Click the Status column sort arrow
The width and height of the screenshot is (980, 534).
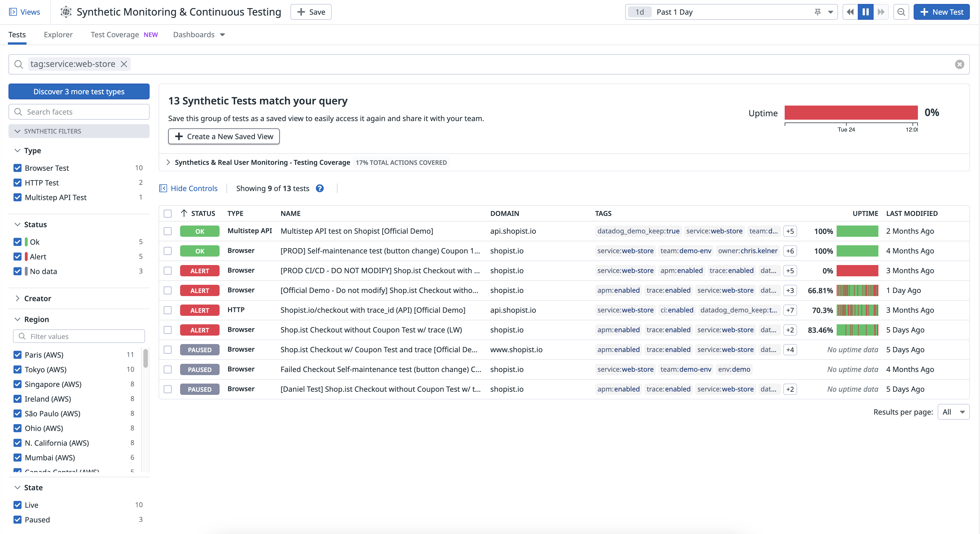coord(184,213)
